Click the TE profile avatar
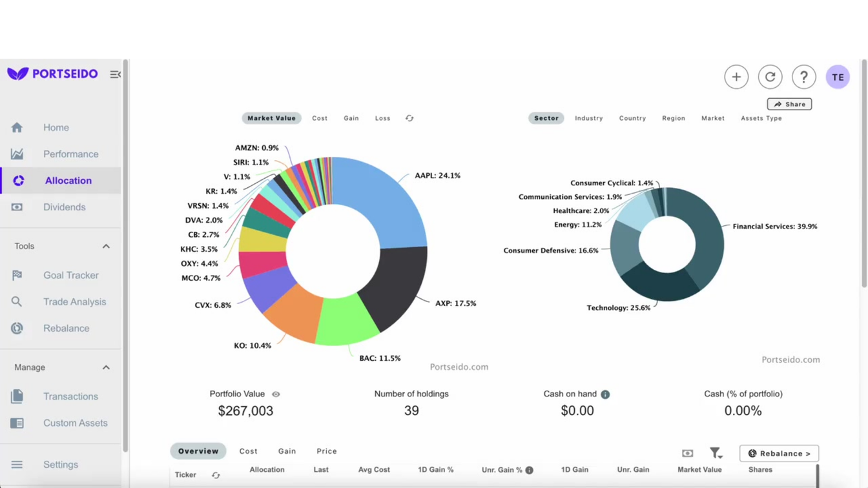The width and height of the screenshot is (868, 488). click(838, 76)
